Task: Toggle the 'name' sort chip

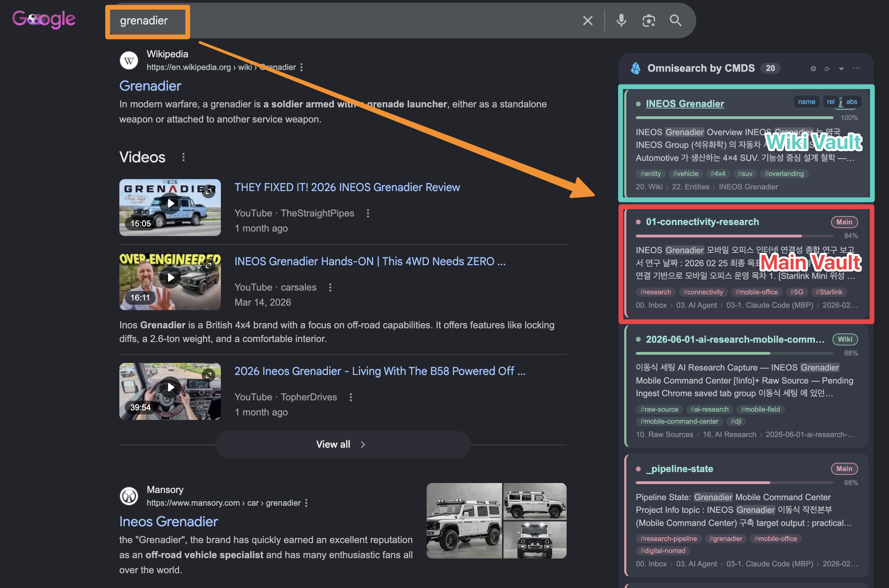Action: click(x=806, y=102)
